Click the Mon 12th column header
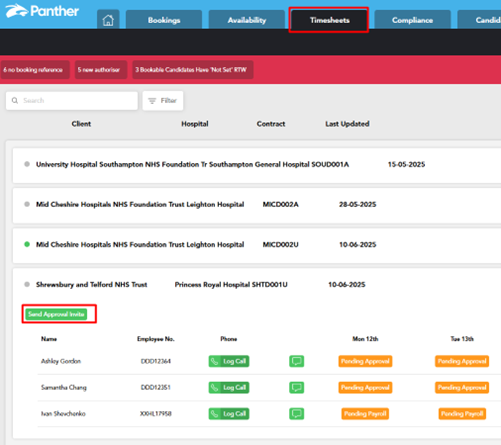This screenshot has height=445, width=501. (365, 339)
